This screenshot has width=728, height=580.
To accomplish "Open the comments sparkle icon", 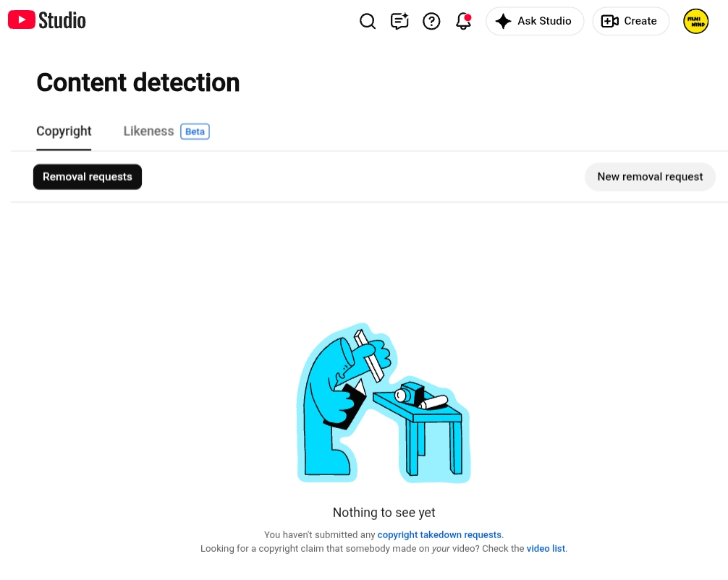I will [399, 21].
